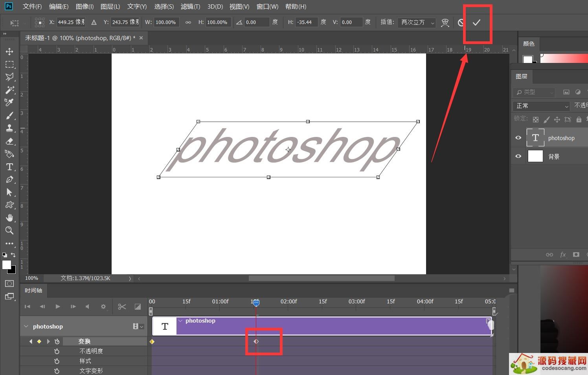Go to first frame of timeline
Viewport: 588px width, 375px height.
click(27, 307)
